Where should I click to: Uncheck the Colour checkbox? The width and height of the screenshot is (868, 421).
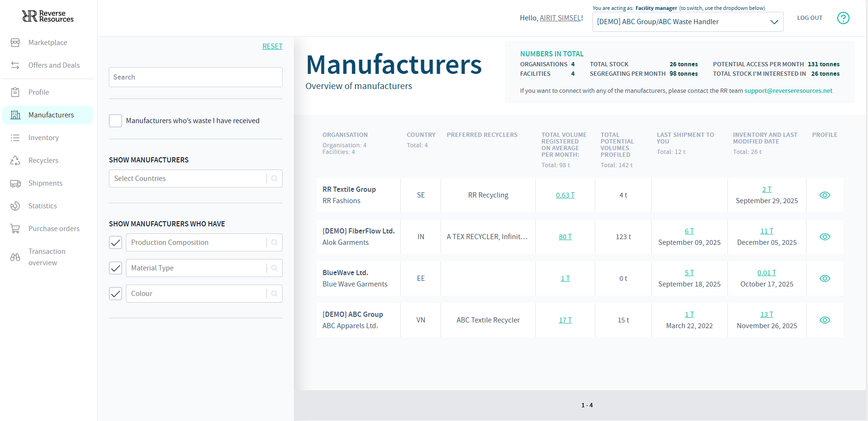115,294
